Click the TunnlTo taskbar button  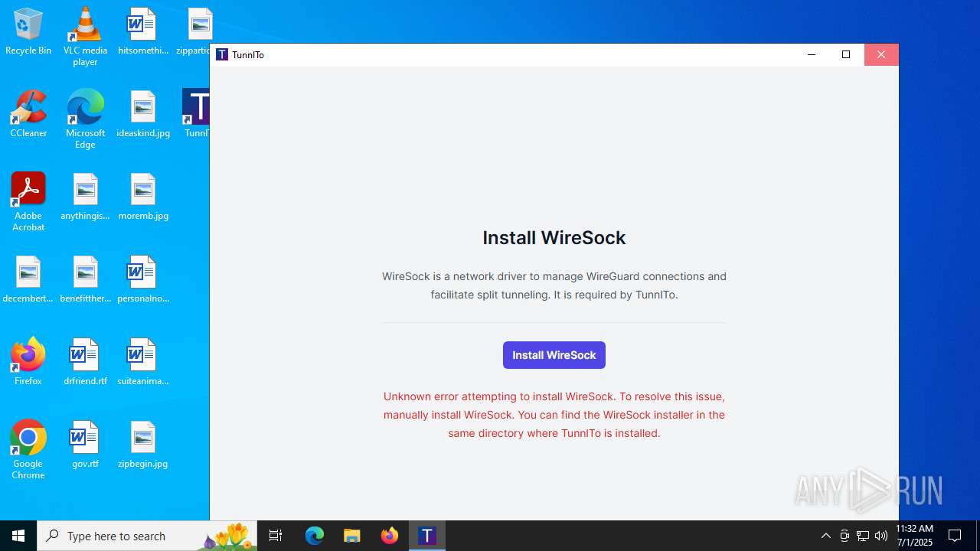(x=427, y=536)
